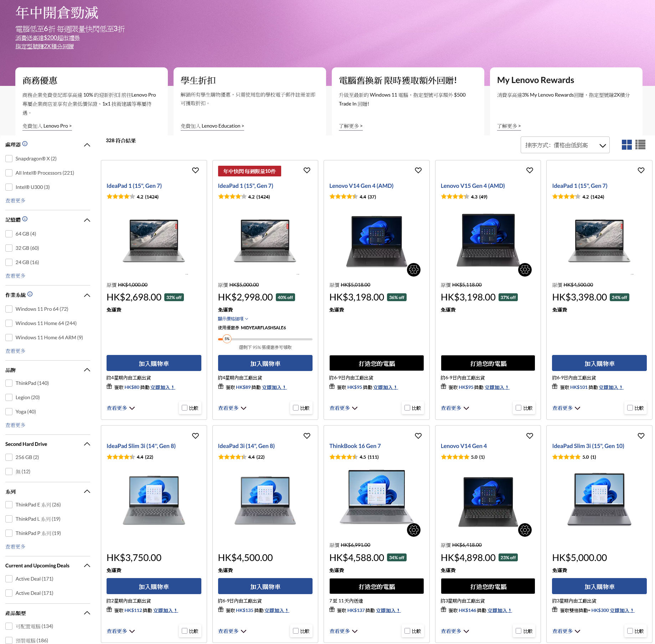This screenshot has height=644, width=655.
Task: Open the 排序方式 sort dropdown
Action: coord(565,145)
